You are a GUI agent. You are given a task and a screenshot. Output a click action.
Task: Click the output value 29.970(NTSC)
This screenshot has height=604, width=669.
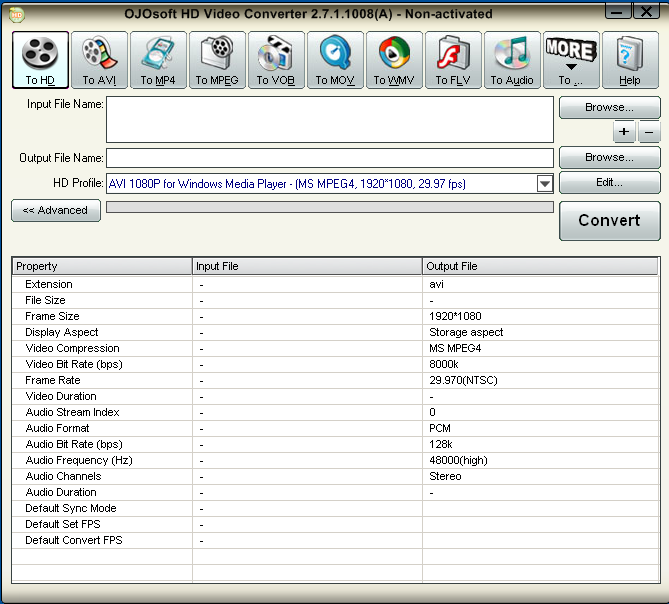(x=463, y=380)
